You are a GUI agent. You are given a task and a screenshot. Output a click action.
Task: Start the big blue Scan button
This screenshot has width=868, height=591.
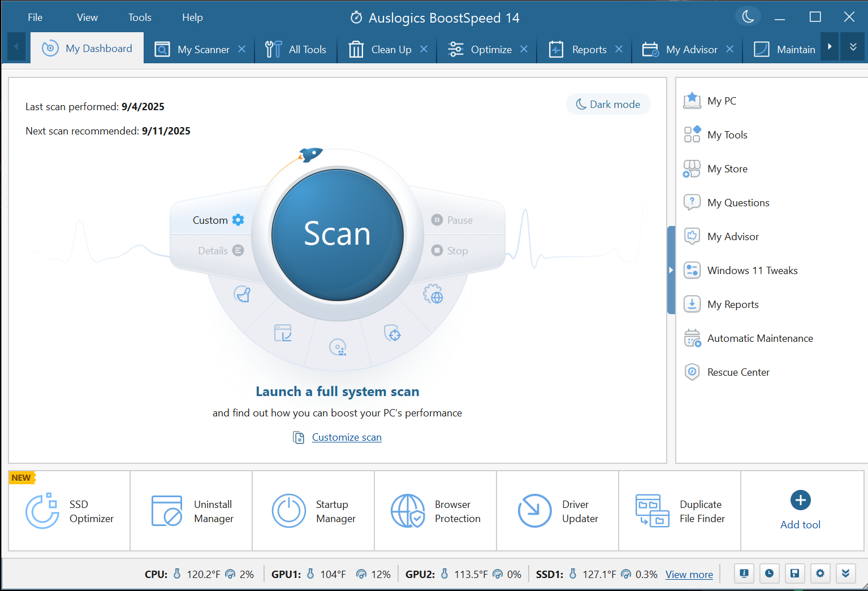(x=338, y=234)
